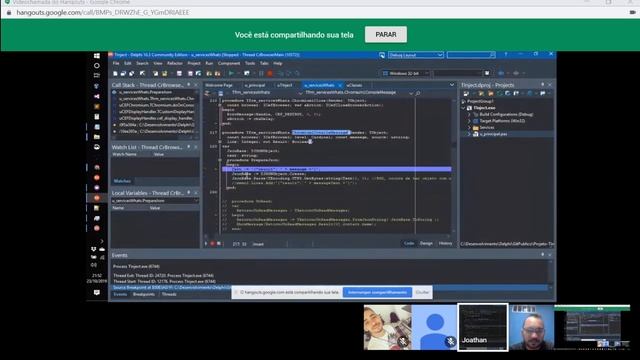The height and width of the screenshot is (360, 640).
Task: Click the editor search magnifier icon
Action: 418,93
